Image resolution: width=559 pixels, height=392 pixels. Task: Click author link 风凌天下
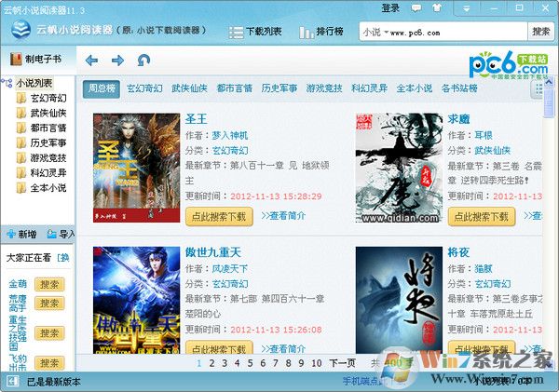pyautogui.click(x=229, y=269)
